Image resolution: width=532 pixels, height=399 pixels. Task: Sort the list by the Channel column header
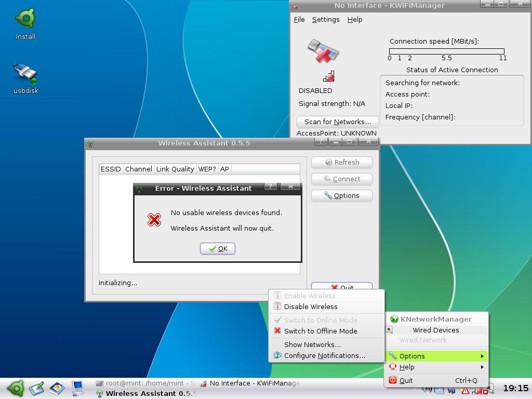[x=138, y=169]
